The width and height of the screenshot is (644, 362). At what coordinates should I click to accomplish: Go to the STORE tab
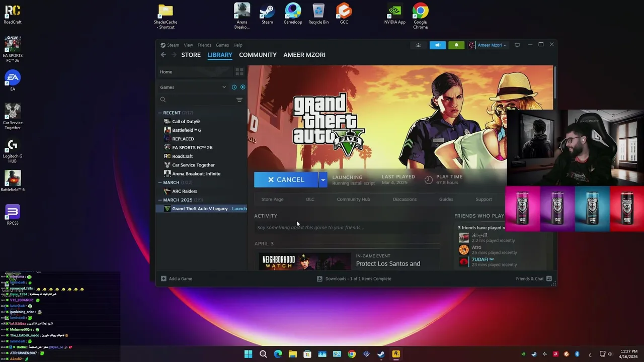click(191, 55)
